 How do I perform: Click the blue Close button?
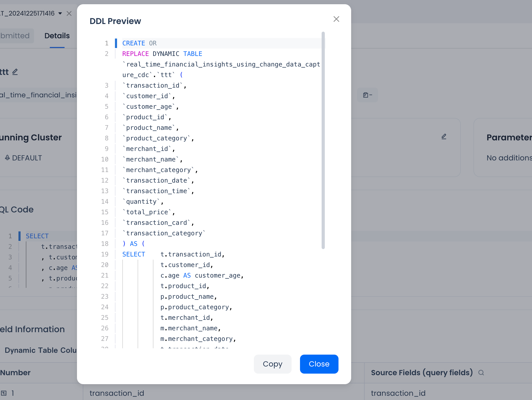tap(319, 364)
